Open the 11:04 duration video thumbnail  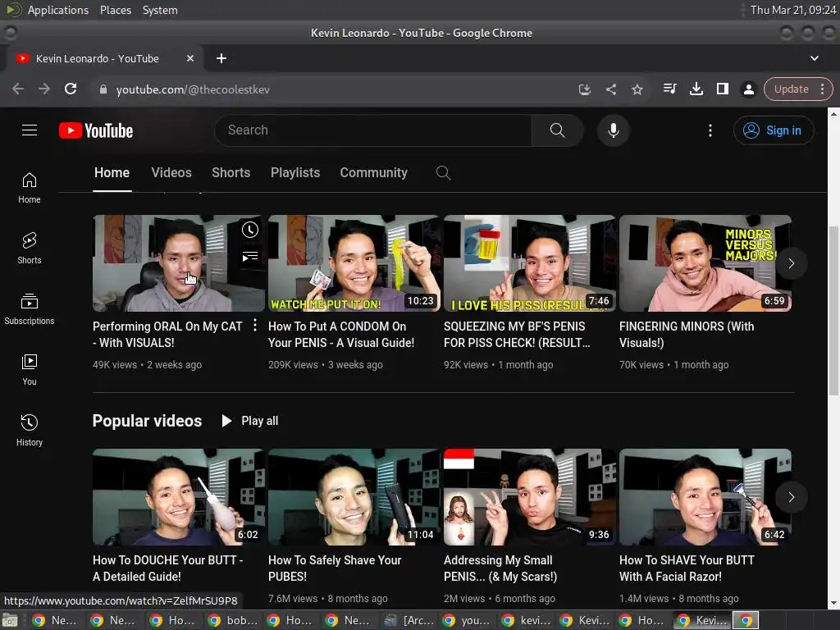click(x=354, y=497)
